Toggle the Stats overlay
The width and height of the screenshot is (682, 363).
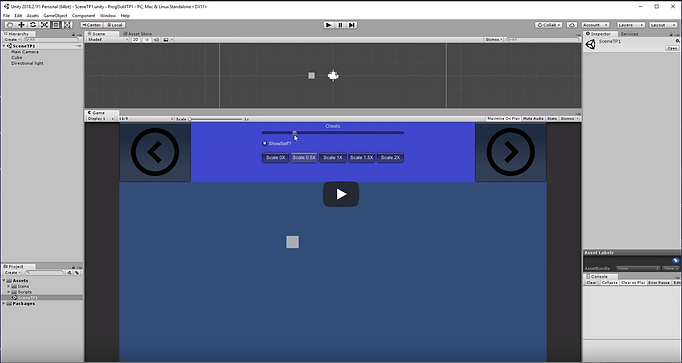[552, 119]
